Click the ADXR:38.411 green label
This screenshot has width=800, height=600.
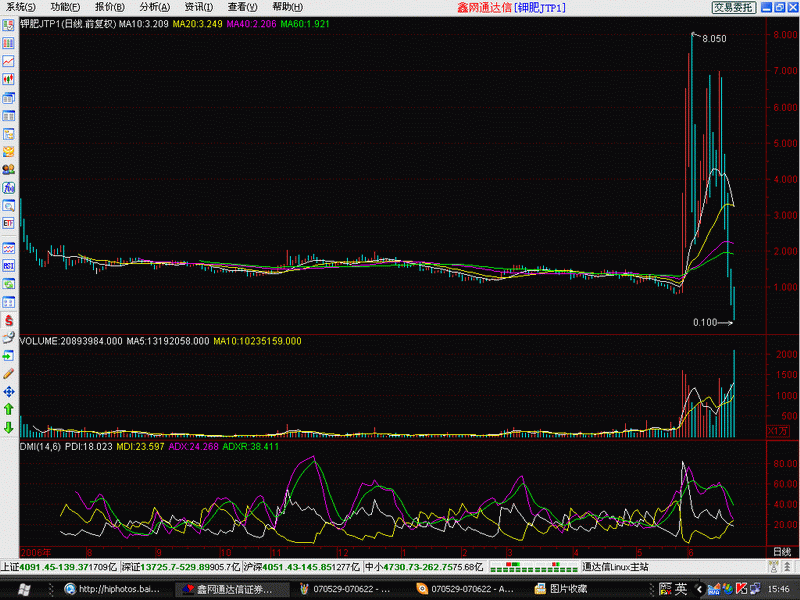click(x=251, y=446)
